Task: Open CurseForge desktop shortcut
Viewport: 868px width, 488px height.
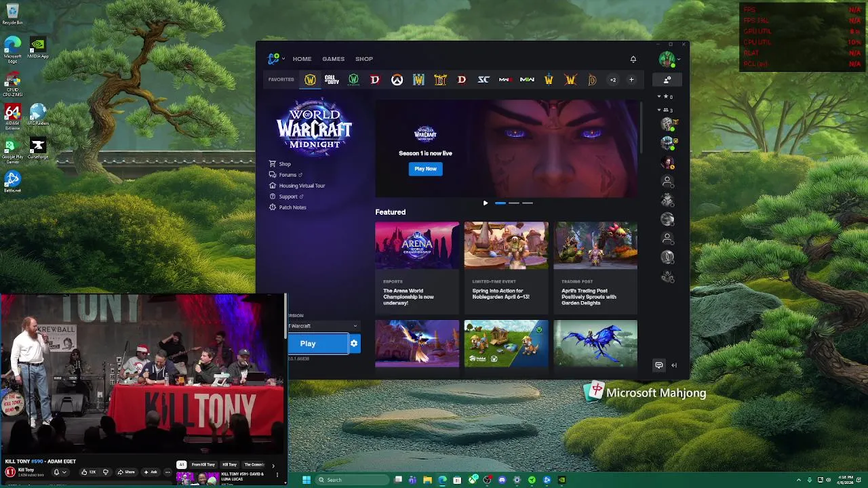Action: (38, 150)
